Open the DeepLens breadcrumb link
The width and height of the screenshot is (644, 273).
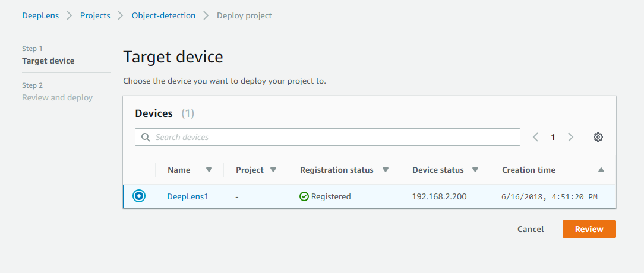pos(40,16)
